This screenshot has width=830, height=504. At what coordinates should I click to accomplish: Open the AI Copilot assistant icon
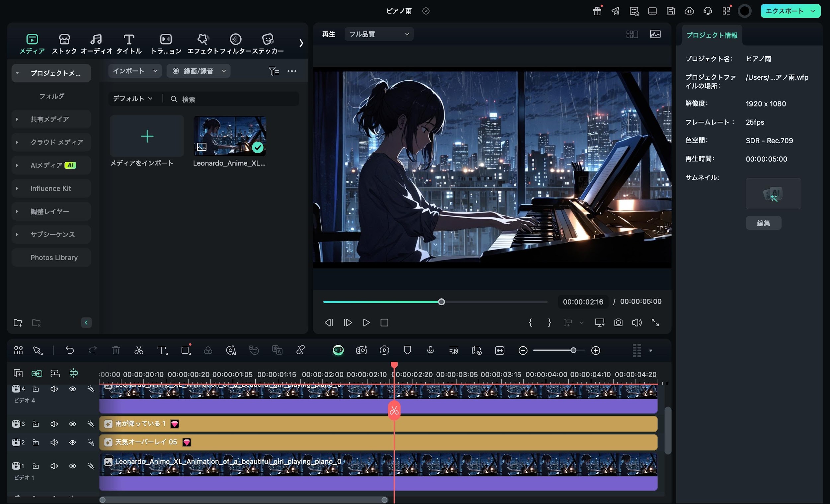tap(338, 350)
